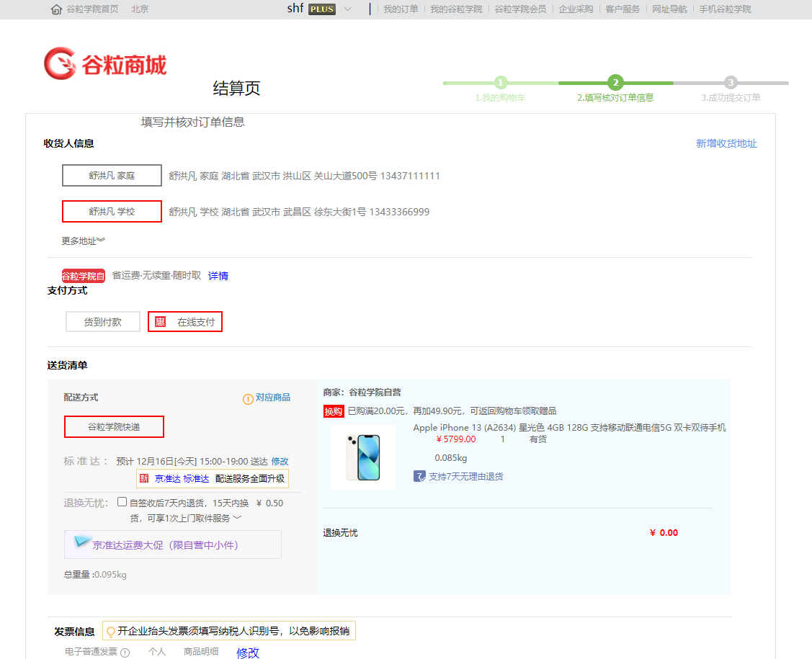The width and height of the screenshot is (812, 659).
Task: Click the shf username
Action: [295, 9]
